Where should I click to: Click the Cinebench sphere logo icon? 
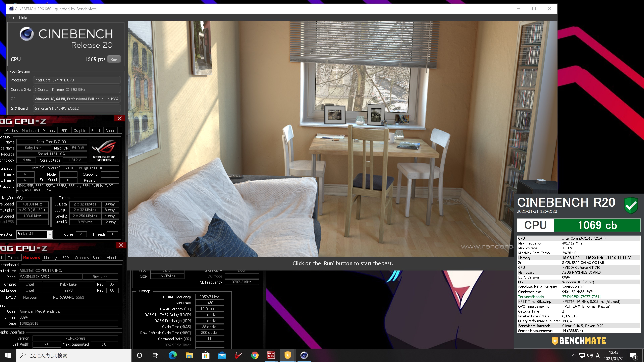(26, 34)
